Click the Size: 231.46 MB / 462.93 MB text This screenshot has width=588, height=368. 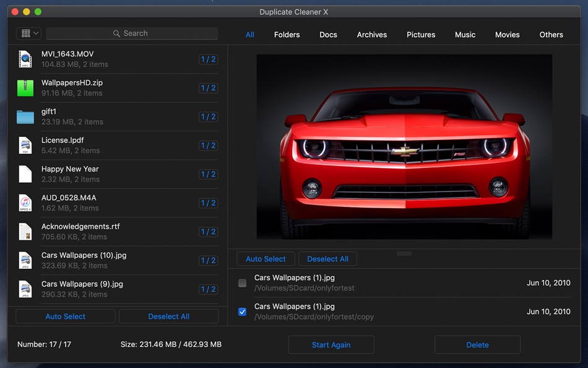point(171,344)
